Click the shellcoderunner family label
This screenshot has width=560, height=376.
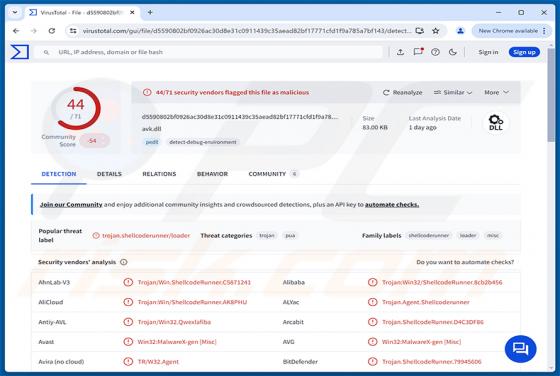pyautogui.click(x=429, y=236)
